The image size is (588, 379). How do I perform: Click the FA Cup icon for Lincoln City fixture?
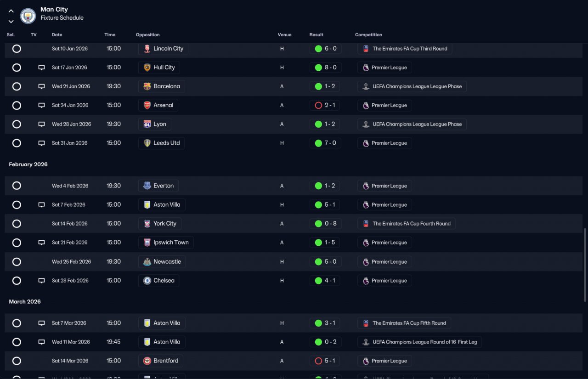(366, 49)
